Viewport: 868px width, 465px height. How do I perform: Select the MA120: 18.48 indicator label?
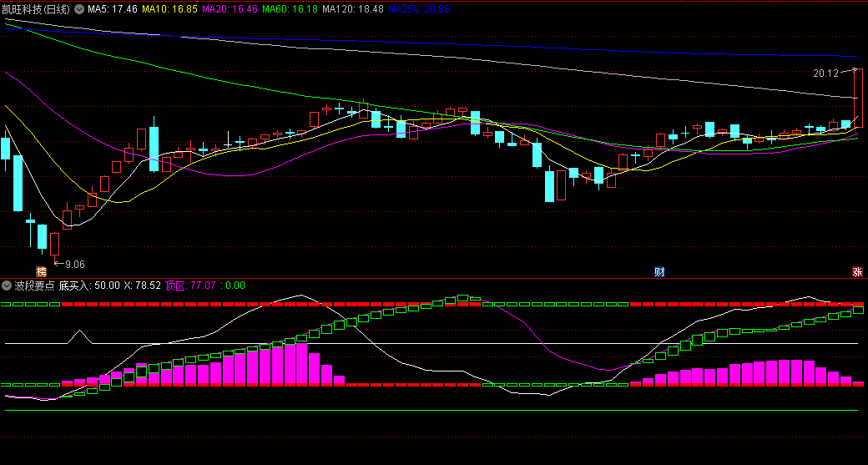coord(352,9)
